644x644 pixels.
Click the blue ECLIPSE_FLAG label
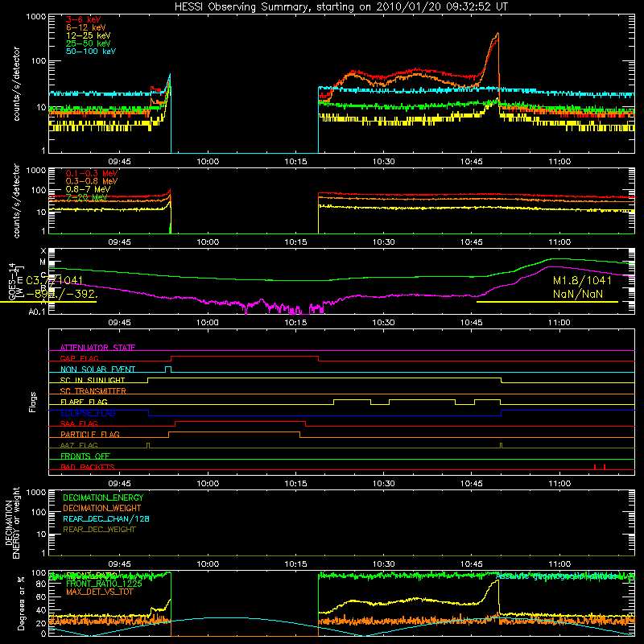pos(88,413)
